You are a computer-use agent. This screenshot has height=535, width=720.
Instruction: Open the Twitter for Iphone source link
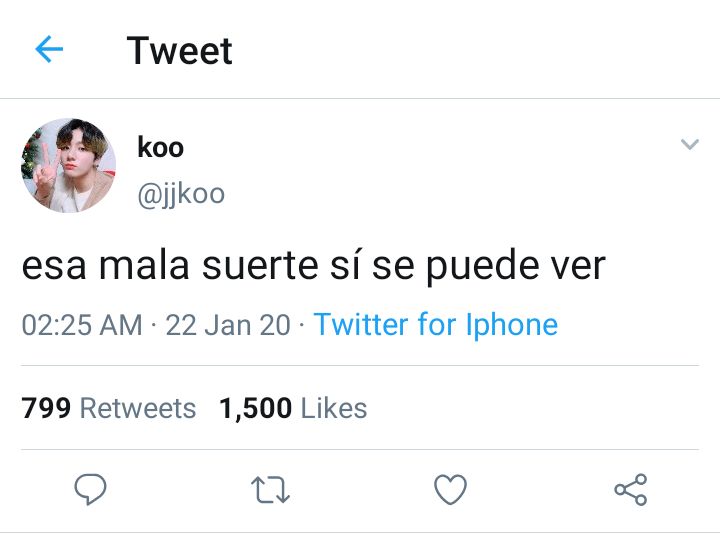(x=436, y=324)
